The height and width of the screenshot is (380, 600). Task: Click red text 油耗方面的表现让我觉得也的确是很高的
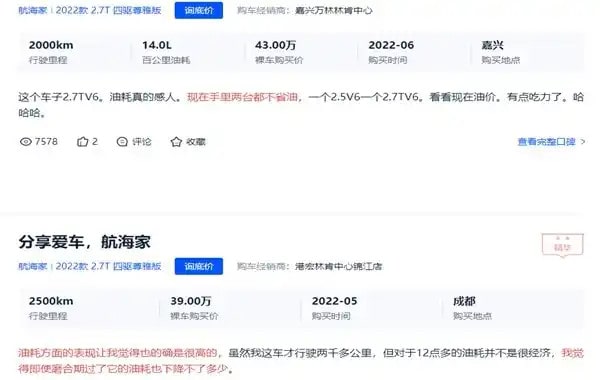pyautogui.click(x=118, y=353)
